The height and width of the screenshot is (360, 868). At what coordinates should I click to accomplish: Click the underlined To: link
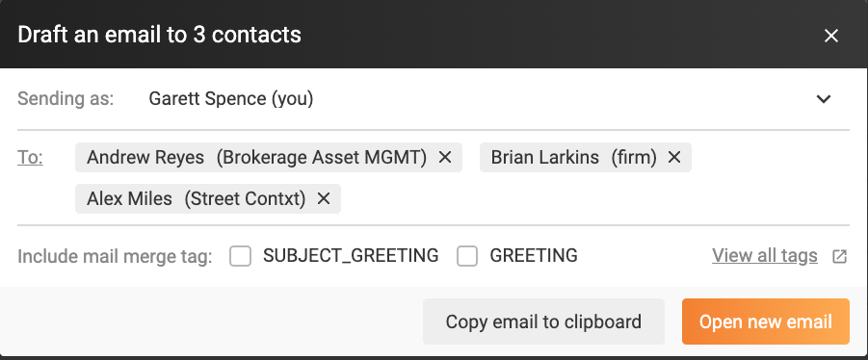coord(30,158)
